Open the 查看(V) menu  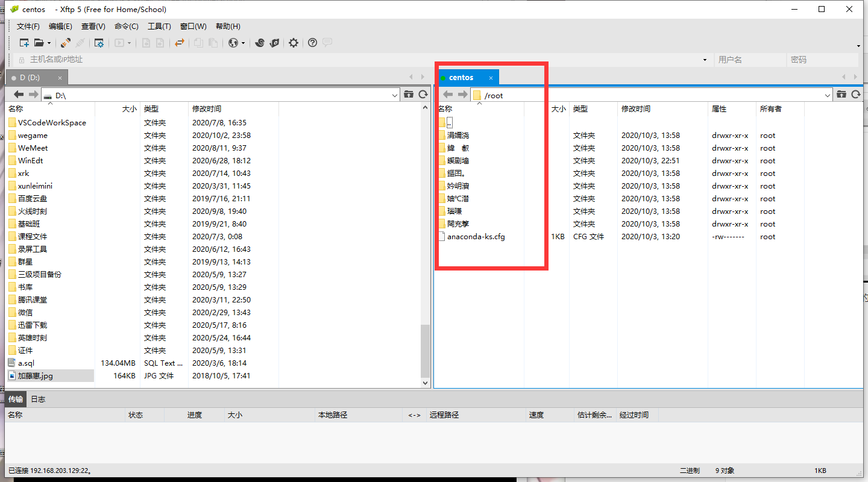tap(93, 27)
